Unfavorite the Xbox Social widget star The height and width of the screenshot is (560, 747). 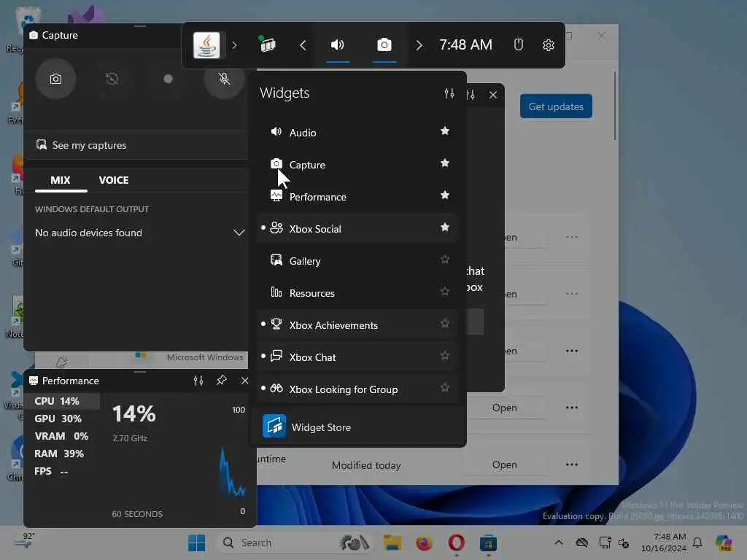pyautogui.click(x=444, y=227)
